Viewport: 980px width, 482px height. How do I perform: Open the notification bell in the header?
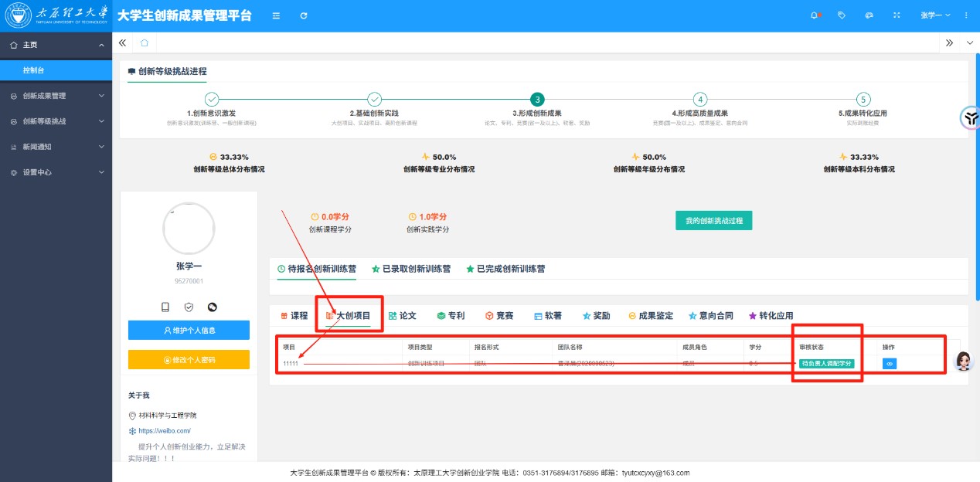tap(815, 15)
